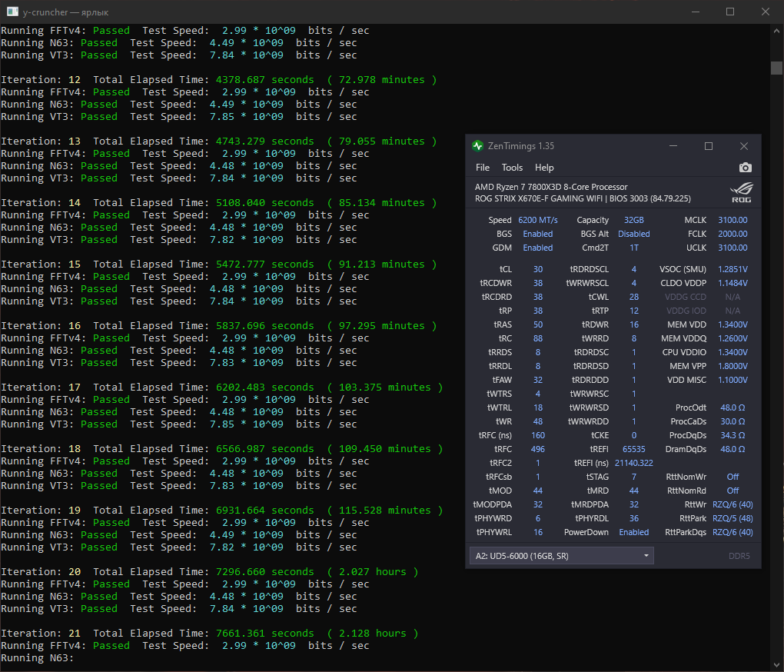Screen dimensions: 784x672
Task: Click the UCLK 3100.00 value
Action: tap(733, 248)
